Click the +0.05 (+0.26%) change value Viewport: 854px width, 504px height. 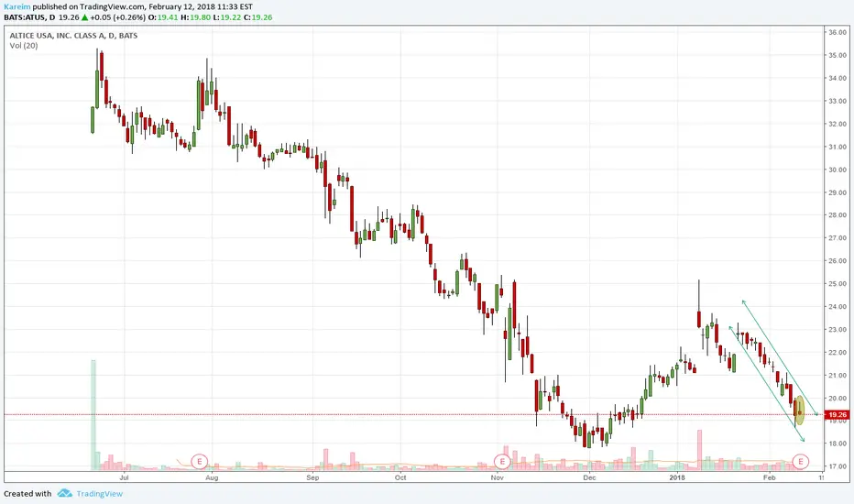coord(117,17)
